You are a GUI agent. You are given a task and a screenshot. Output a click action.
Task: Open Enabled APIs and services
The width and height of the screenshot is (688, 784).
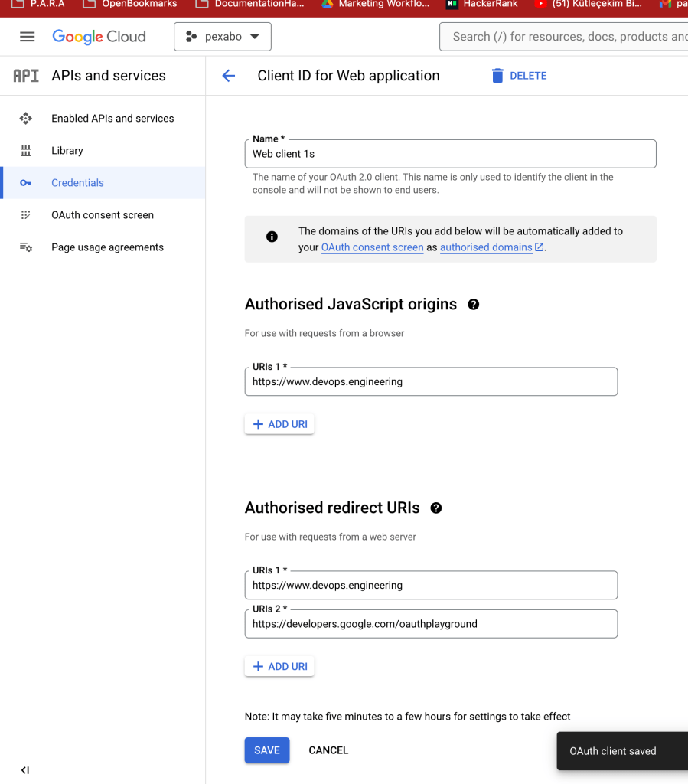103,119
